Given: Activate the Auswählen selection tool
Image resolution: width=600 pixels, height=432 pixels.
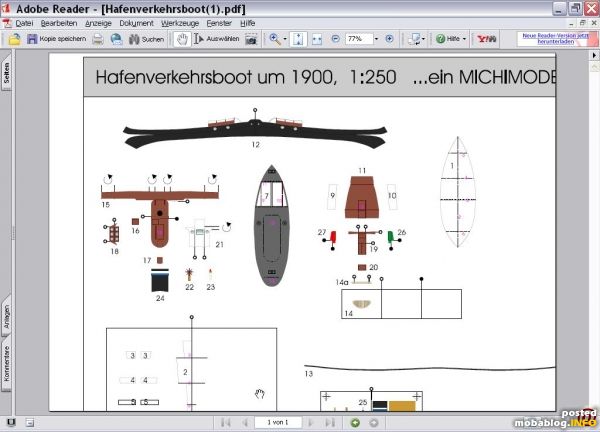Looking at the screenshot, I should pyautogui.click(x=217, y=39).
